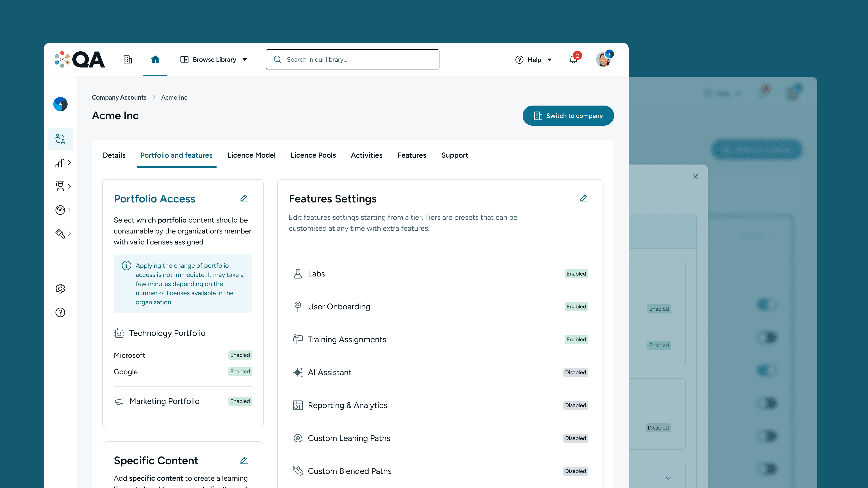Click the company building icon beside logo
Image resolution: width=868 pixels, height=488 pixels.
[x=128, y=59]
